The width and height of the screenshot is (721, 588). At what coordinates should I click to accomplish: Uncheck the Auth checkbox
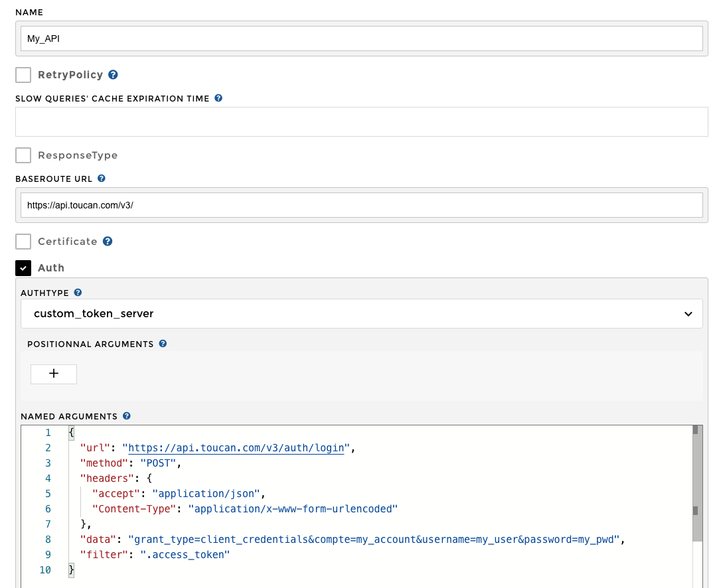[23, 268]
